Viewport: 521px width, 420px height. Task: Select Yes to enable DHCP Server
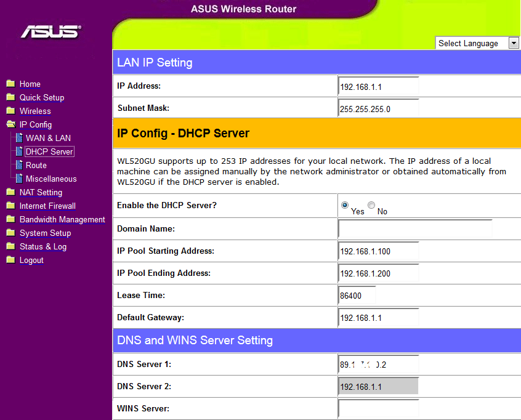point(345,204)
